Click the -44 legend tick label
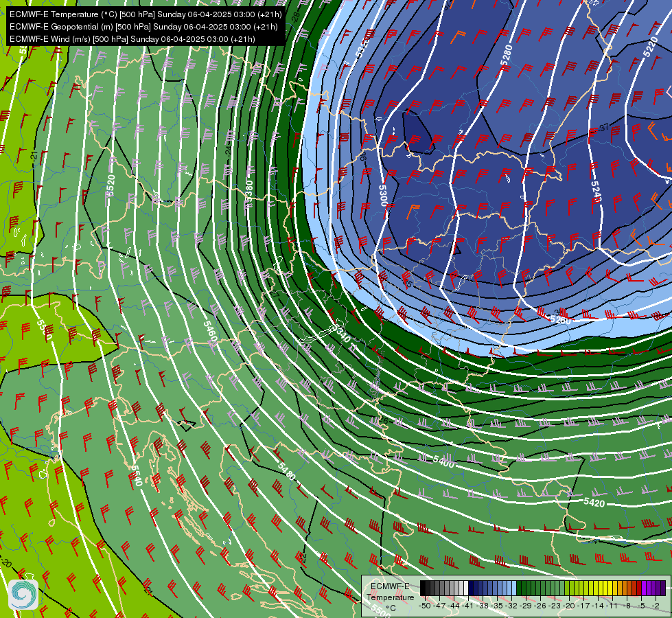 [x=454, y=606]
